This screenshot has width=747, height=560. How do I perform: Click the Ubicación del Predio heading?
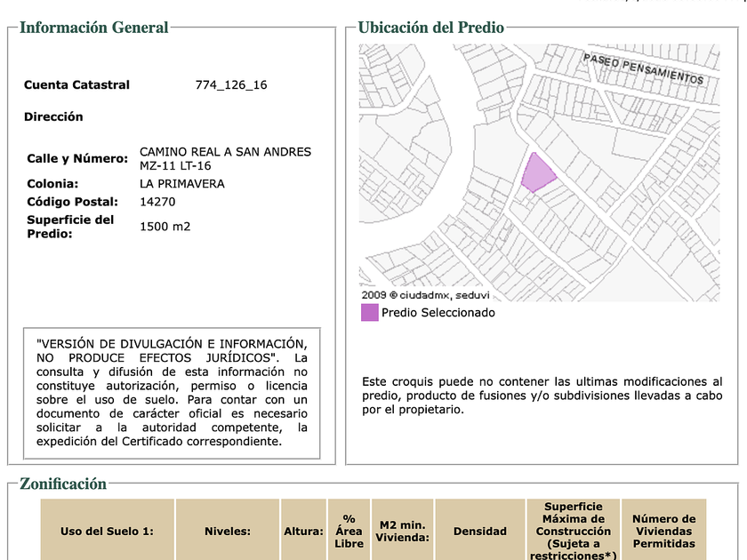pyautogui.click(x=430, y=28)
